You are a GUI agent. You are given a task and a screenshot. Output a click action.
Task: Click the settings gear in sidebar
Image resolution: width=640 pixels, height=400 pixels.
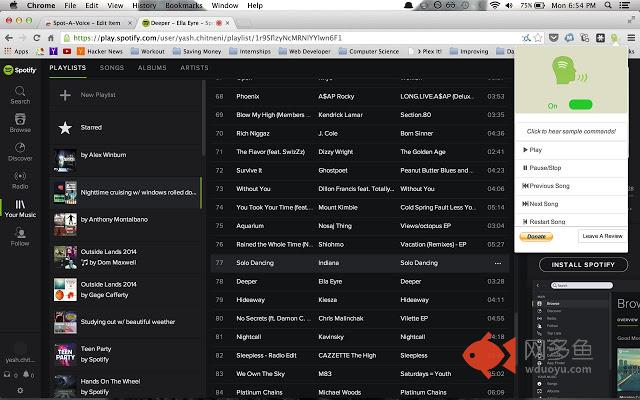coord(20,390)
